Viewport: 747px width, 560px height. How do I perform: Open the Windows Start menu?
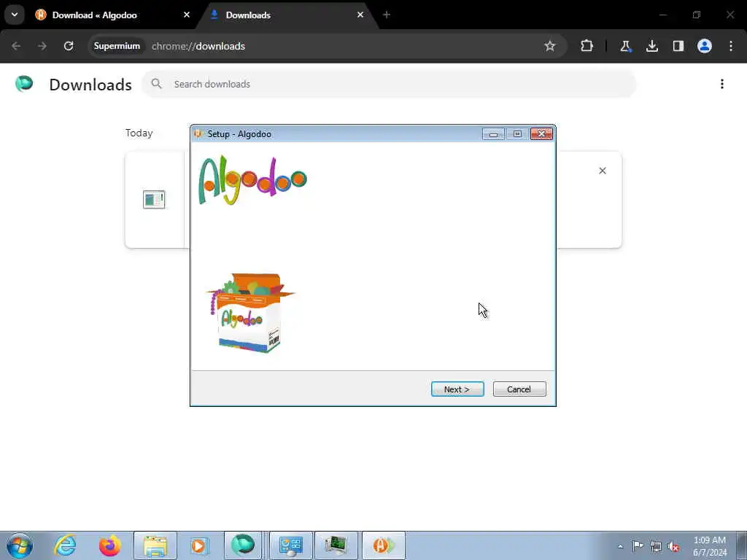[x=20, y=545]
